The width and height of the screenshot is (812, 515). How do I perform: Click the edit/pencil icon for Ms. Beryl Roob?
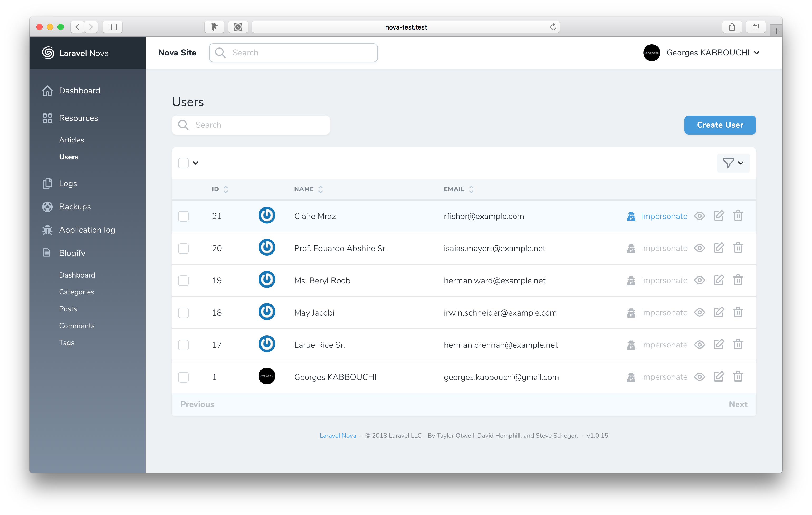coord(718,280)
